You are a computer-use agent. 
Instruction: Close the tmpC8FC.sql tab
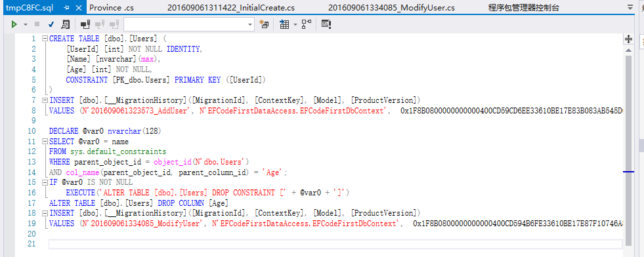(x=79, y=8)
